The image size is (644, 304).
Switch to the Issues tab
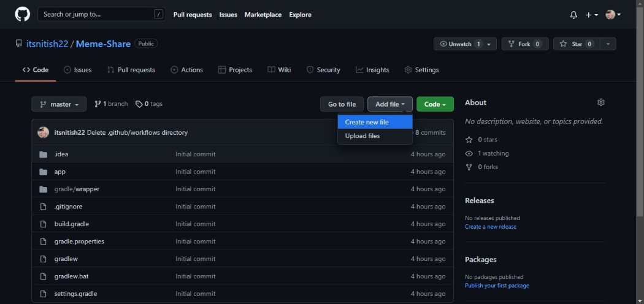(x=78, y=70)
